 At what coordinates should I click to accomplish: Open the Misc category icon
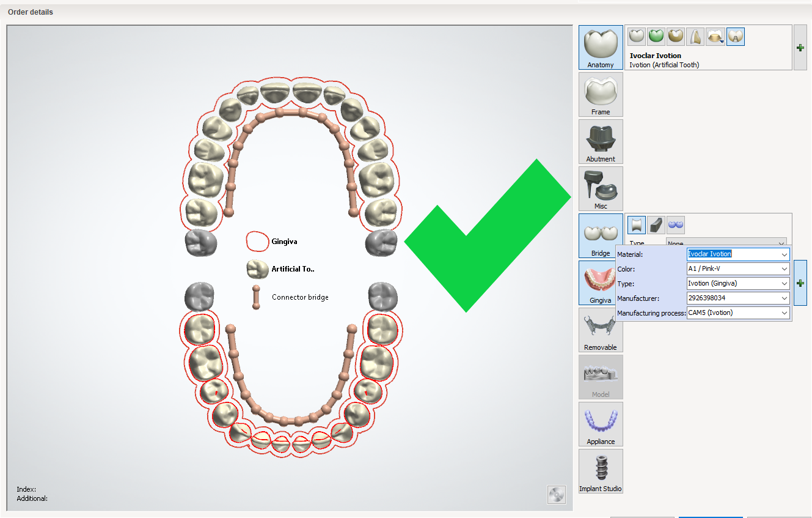click(601, 188)
